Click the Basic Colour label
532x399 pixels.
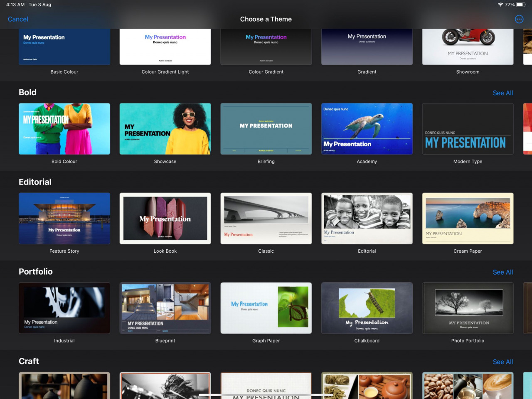point(64,72)
